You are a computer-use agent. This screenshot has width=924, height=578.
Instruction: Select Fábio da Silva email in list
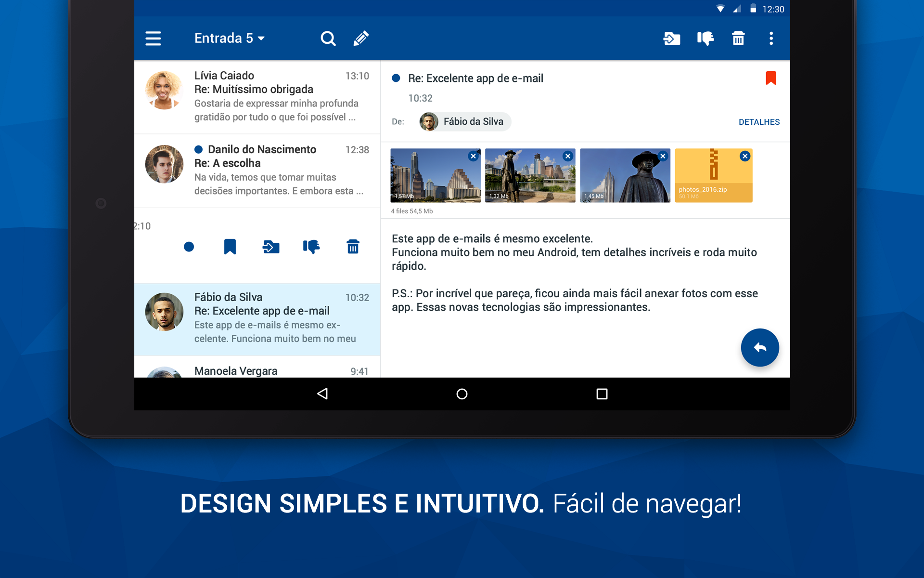[257, 319]
